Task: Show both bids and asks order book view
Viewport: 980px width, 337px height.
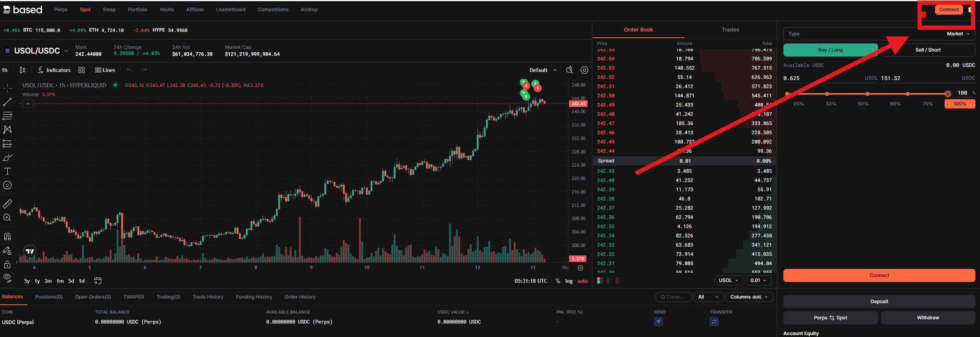Action: (x=600, y=280)
